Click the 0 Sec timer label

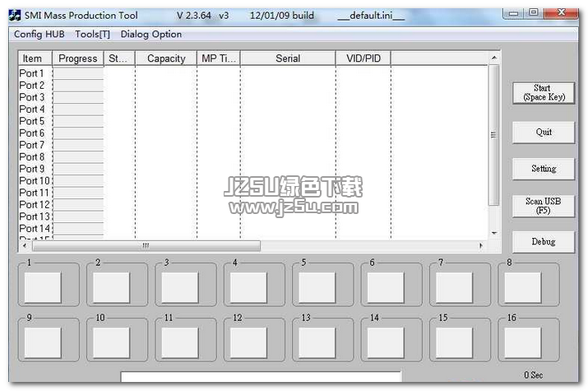tap(533, 375)
